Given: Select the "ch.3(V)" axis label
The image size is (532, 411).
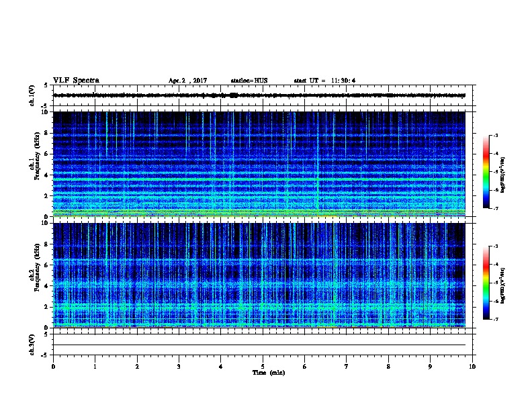Looking at the screenshot, I should 32,345.
